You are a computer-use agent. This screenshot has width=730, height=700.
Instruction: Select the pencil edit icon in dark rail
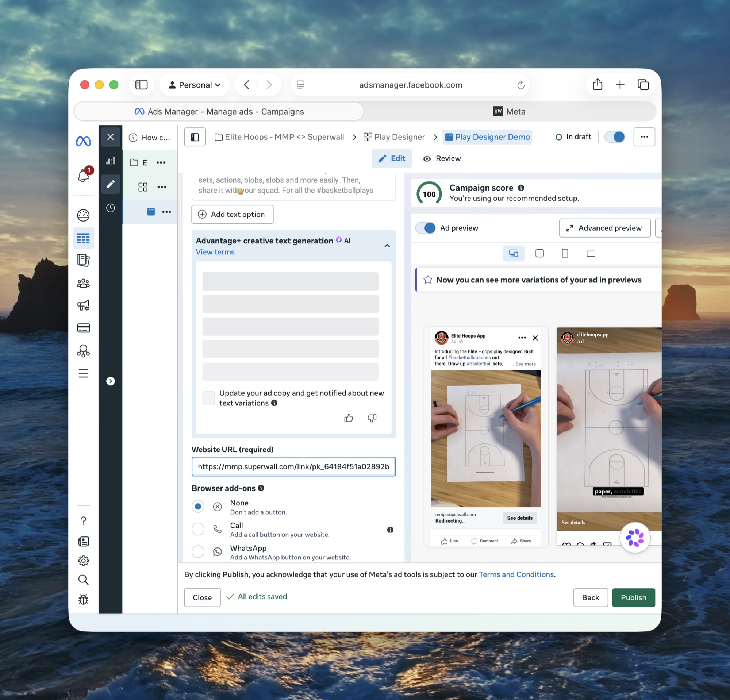(x=111, y=184)
